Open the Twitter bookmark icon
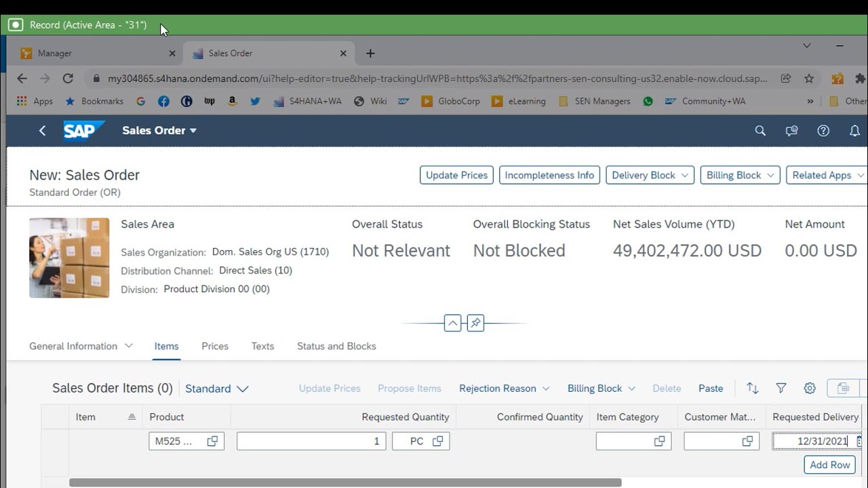 255,101
